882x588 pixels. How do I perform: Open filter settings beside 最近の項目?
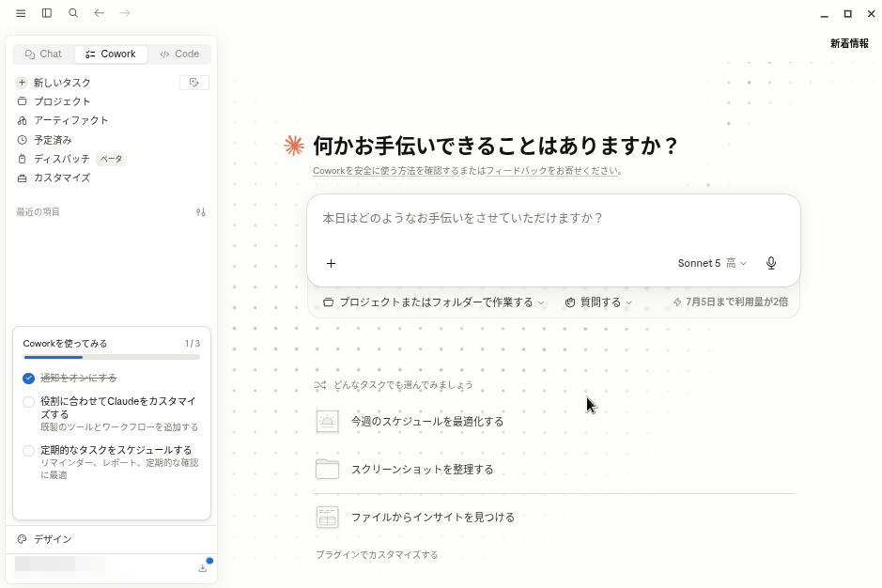click(201, 212)
